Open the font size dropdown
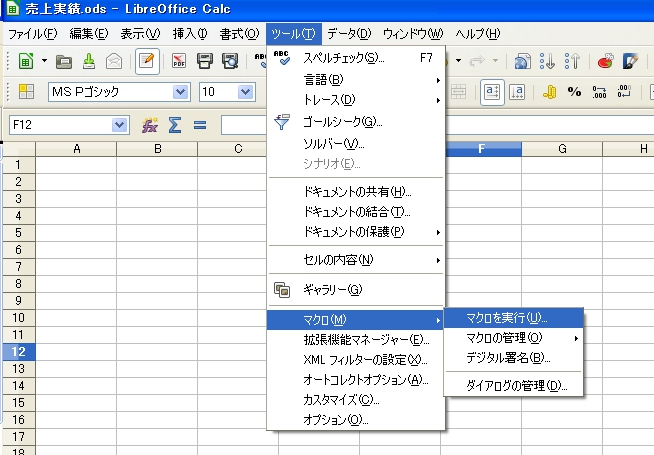Screen dimensions: 654x455 [246, 92]
